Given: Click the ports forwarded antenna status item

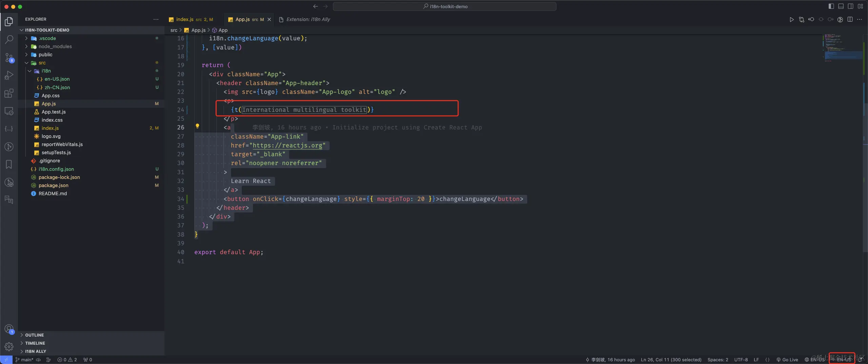Looking at the screenshot, I should (x=88, y=360).
